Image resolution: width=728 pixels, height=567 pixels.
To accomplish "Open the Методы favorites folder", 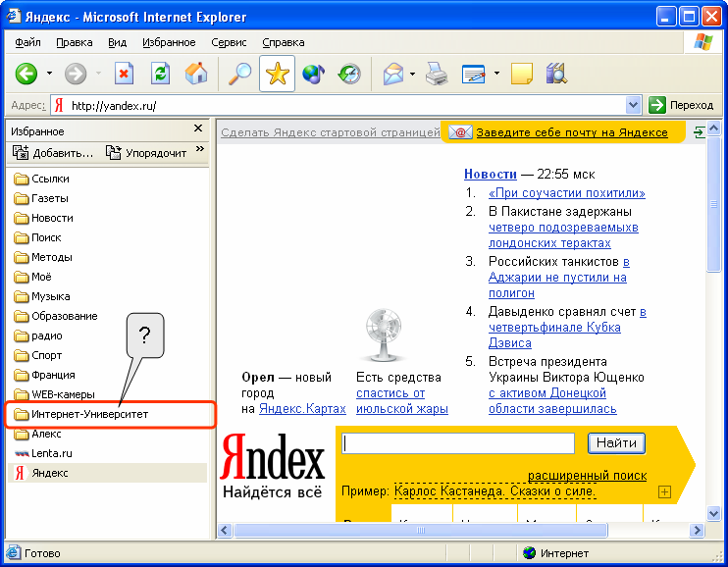I will [43, 257].
